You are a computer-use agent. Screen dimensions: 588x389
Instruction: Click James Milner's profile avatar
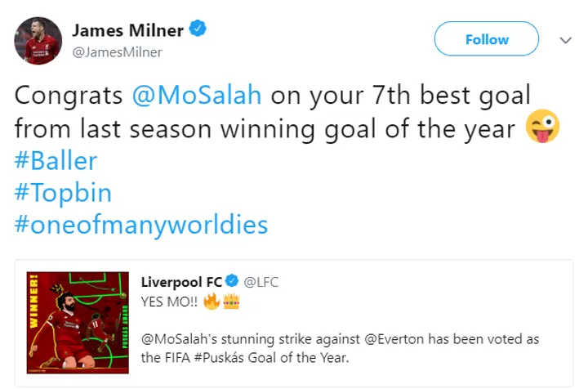(38, 41)
